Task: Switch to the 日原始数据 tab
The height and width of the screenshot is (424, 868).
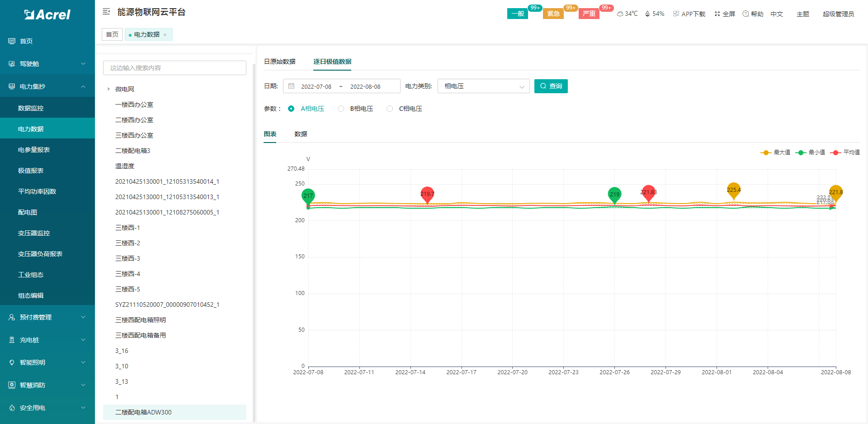Action: pos(279,62)
